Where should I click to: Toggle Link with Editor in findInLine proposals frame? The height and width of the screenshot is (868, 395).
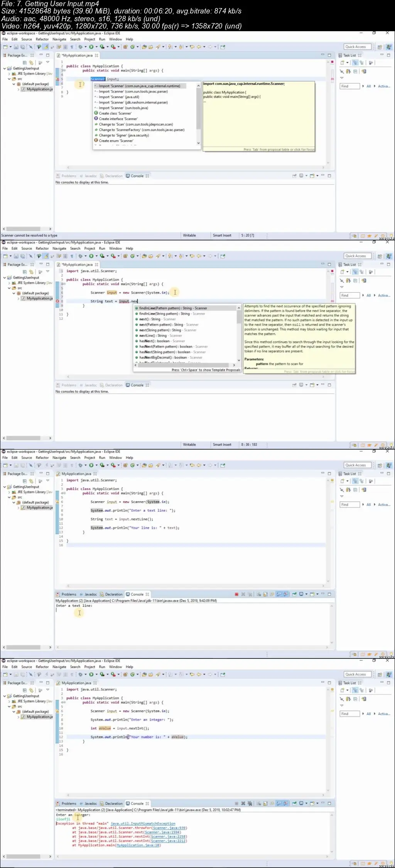[x=31, y=272]
